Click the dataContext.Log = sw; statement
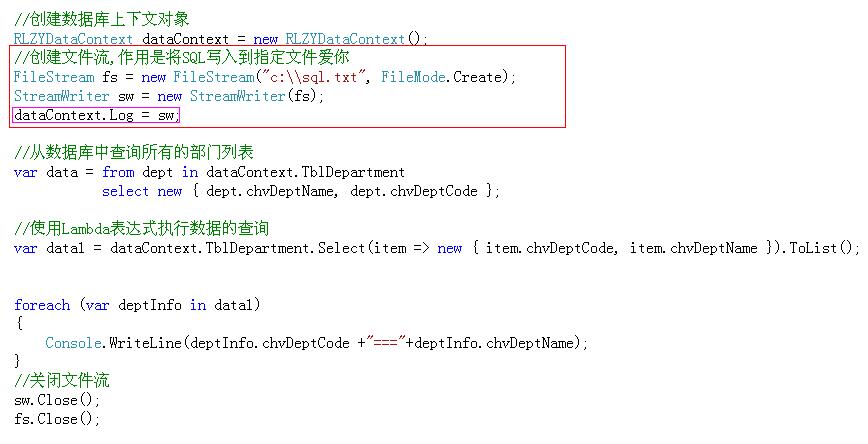The width and height of the screenshot is (868, 444). pyautogui.click(x=96, y=115)
